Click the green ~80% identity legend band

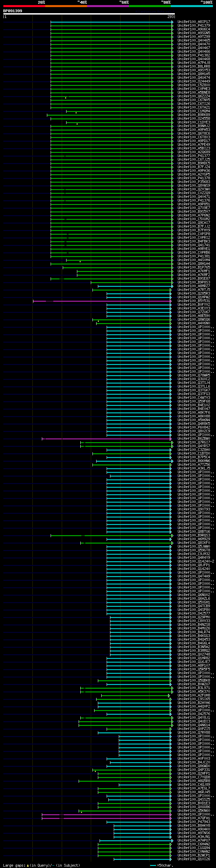(x=150, y=6)
